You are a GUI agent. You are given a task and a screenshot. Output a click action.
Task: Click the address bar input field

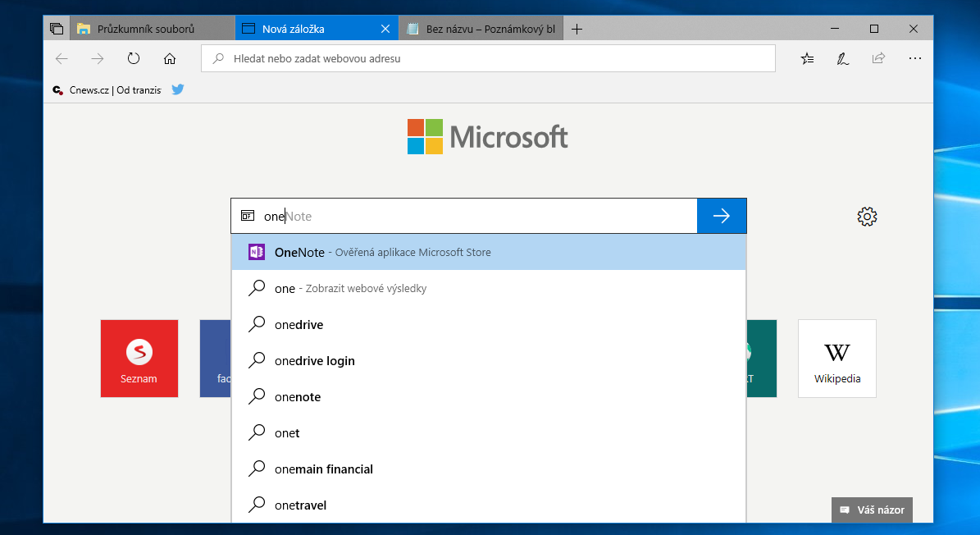click(x=488, y=58)
